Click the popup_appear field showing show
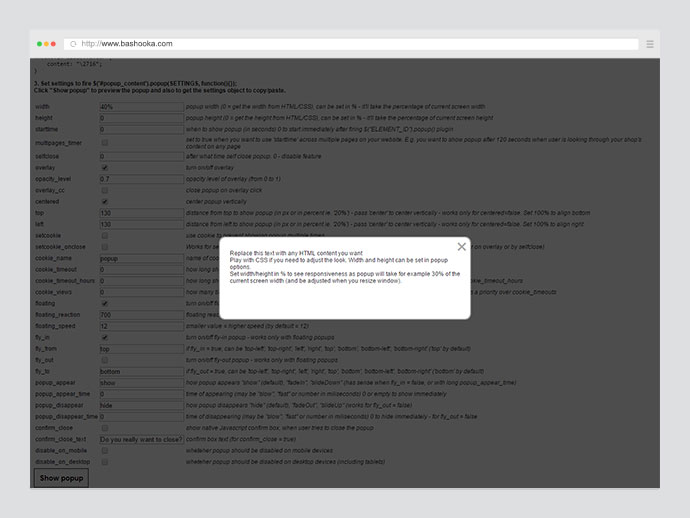 tap(141, 383)
